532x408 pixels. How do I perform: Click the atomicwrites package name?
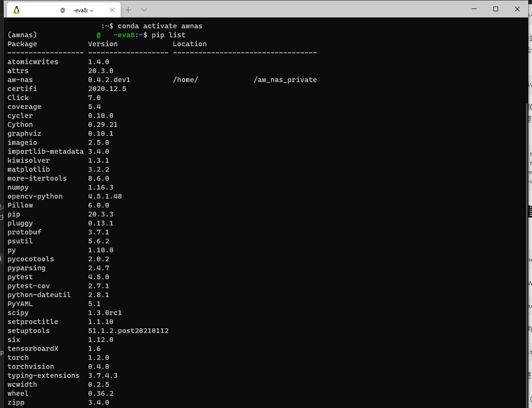pos(33,62)
